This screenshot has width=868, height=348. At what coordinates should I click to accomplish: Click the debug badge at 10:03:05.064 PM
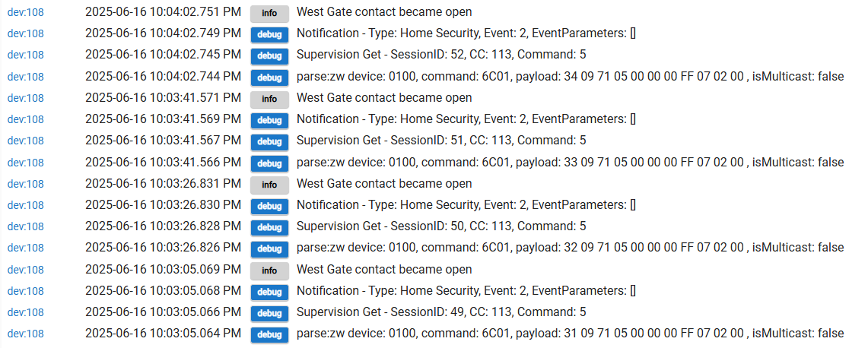[269, 334]
